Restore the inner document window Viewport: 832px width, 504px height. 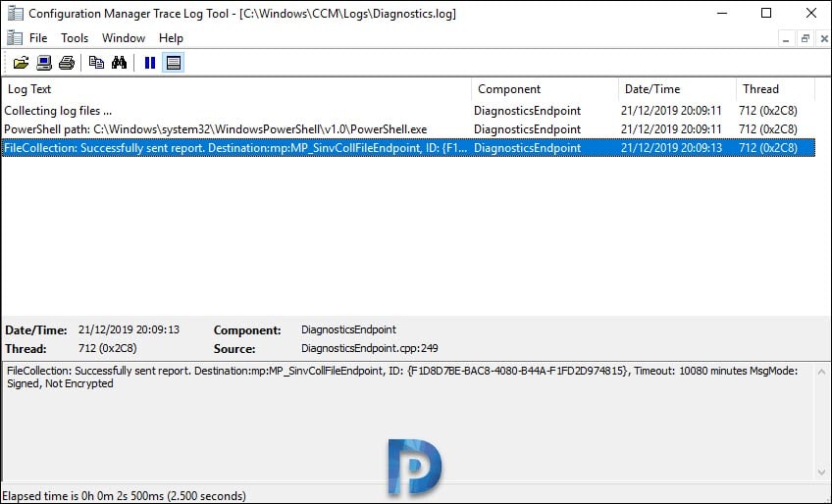click(x=805, y=38)
